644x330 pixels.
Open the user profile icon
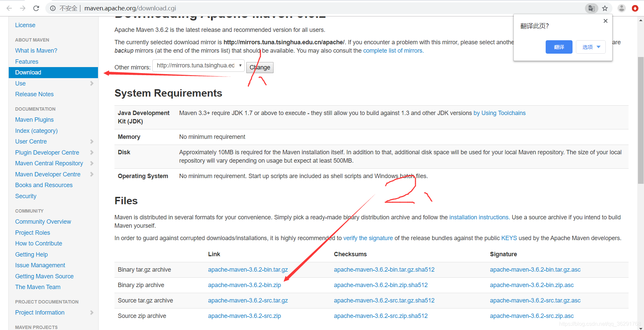622,8
